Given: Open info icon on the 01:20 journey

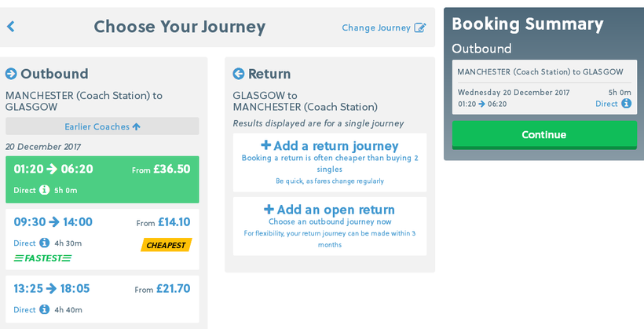Looking at the screenshot, I should click(44, 190).
